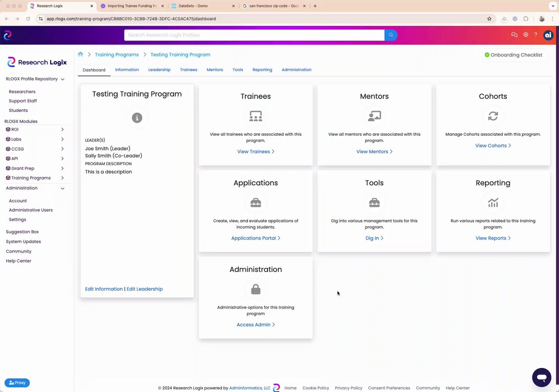Focus the Search Research Logix Profiles field
The width and height of the screenshot is (559, 392).
(254, 35)
